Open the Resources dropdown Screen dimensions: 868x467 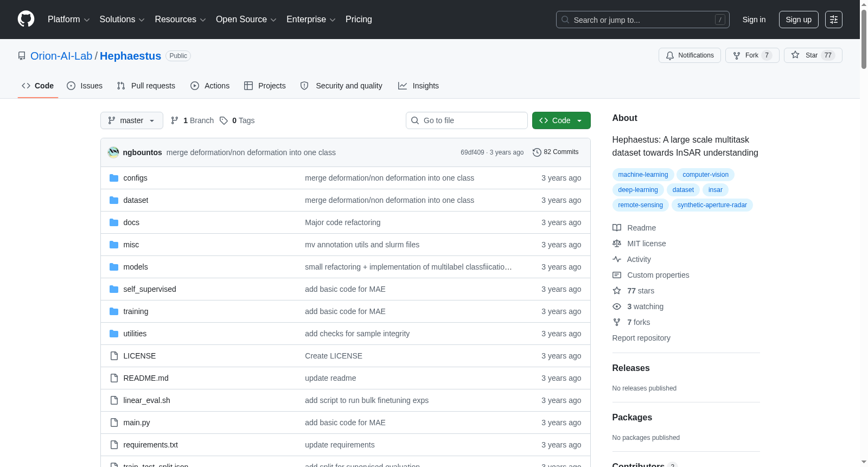180,20
